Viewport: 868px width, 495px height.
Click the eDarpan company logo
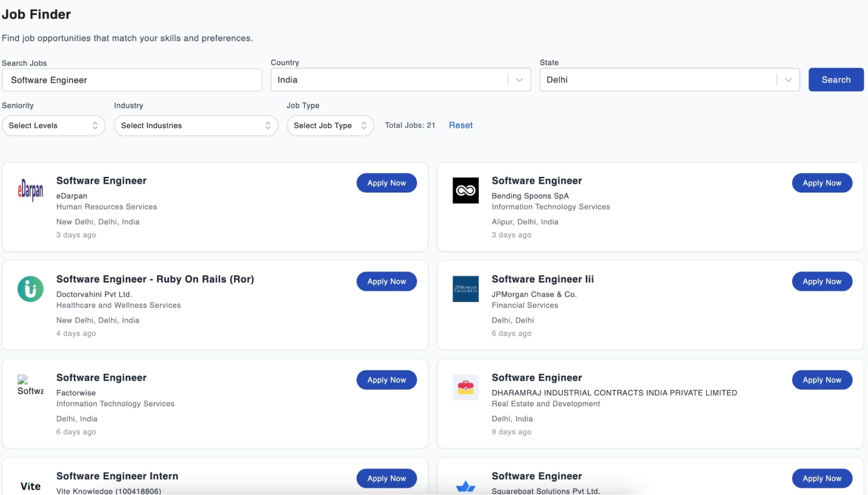[x=31, y=190]
